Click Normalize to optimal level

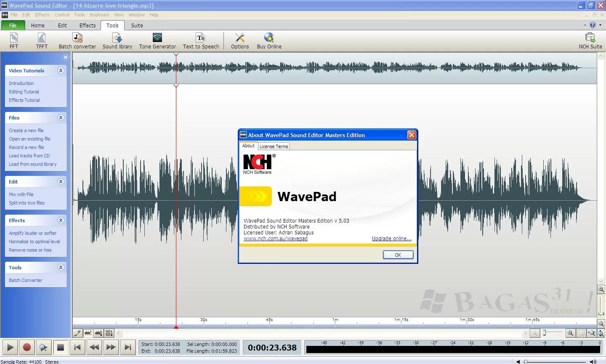[35, 242]
